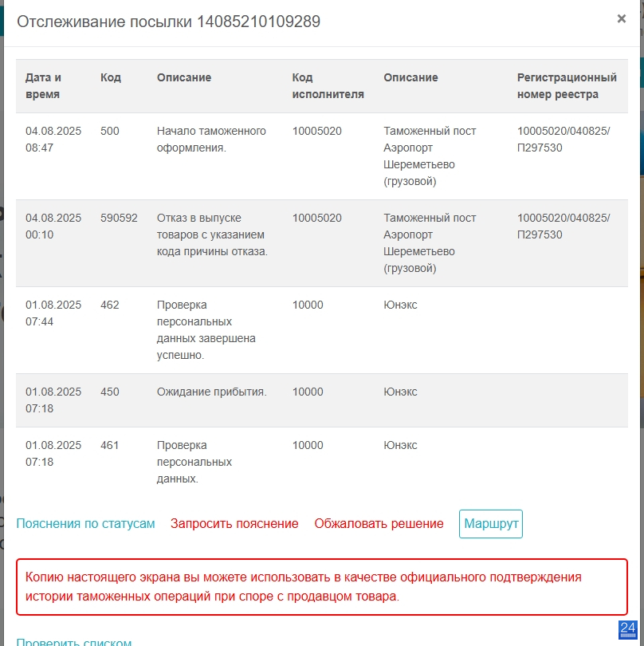Viewport: 644px width, 646px height.
Task: Select "Обжаловать решение" link
Action: tap(379, 524)
